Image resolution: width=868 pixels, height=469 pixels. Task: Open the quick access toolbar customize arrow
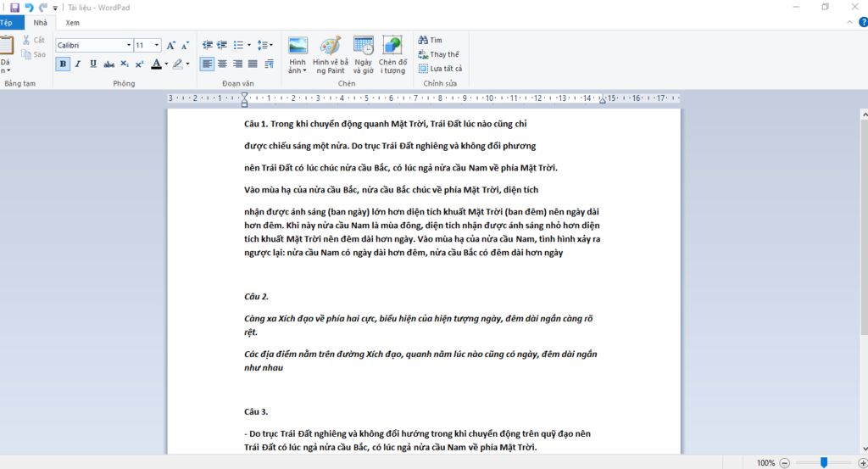[x=55, y=8]
